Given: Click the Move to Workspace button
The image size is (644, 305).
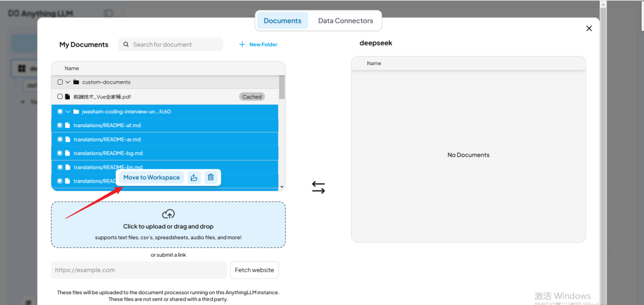Looking at the screenshot, I should pyautogui.click(x=151, y=178).
